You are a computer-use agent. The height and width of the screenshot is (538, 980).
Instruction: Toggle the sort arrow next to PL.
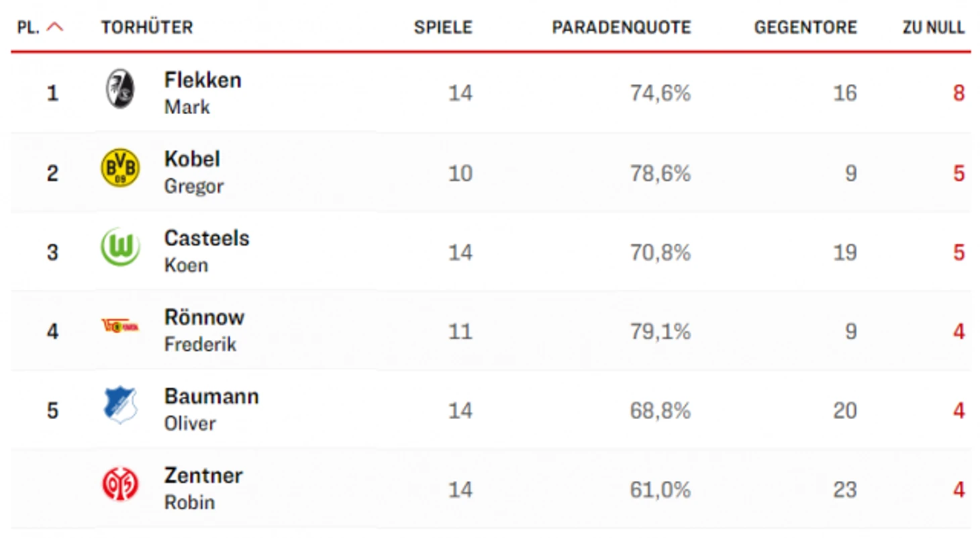[55, 28]
